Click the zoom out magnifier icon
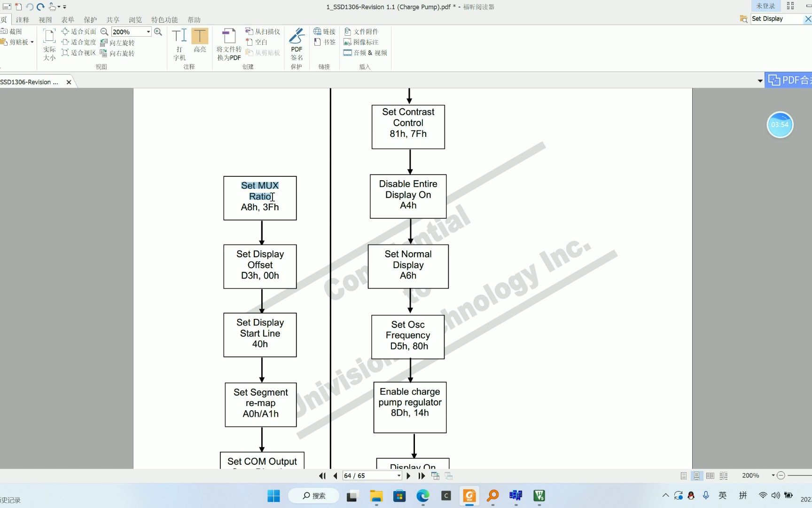Screen dimensions: 812x508 pos(104,32)
